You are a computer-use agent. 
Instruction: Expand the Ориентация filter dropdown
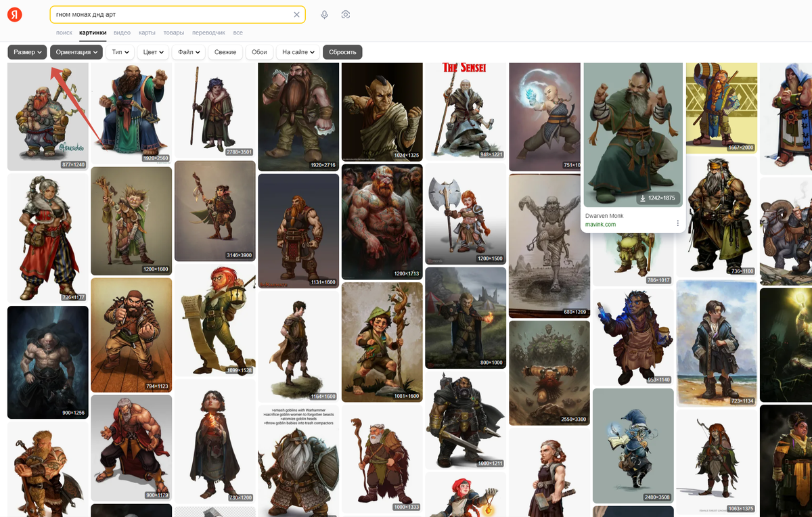coord(76,52)
